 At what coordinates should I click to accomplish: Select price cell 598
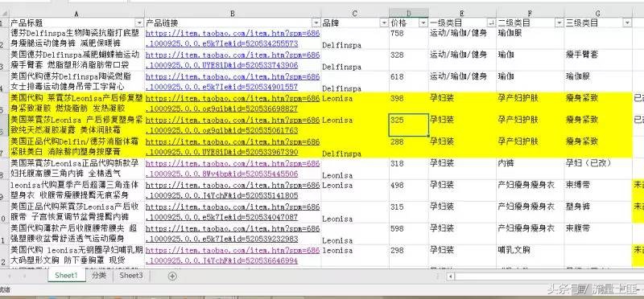coord(409,234)
